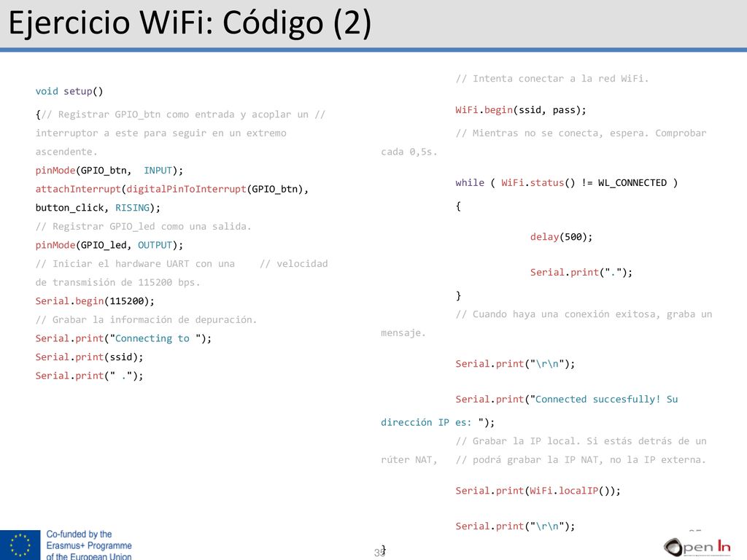Click the comment "// Mientras no se conecta, espera."

pyautogui.click(x=552, y=133)
